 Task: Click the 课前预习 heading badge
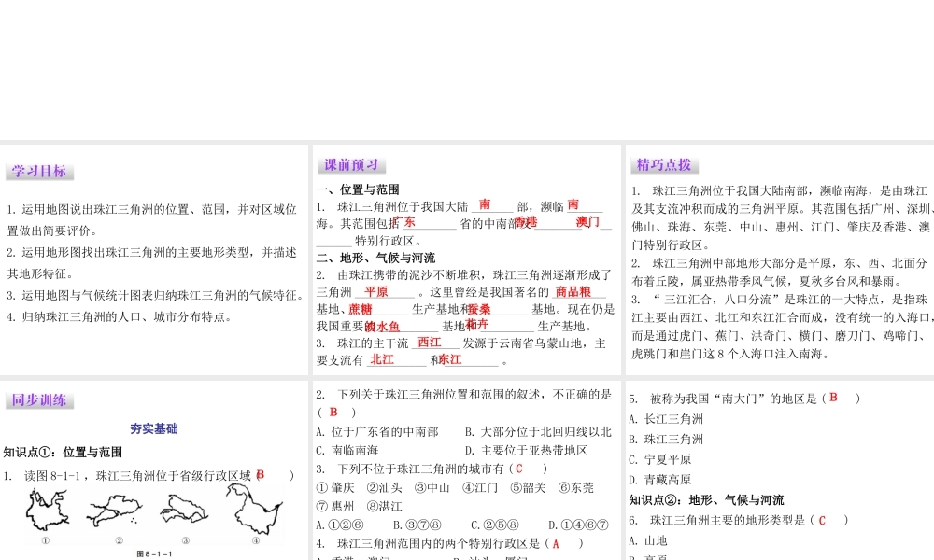point(351,165)
